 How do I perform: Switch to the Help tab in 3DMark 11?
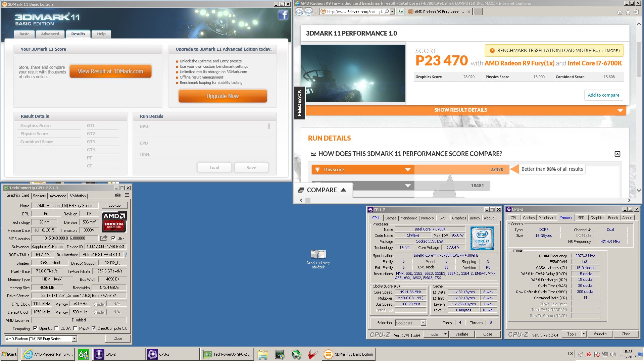pyautogui.click(x=101, y=34)
